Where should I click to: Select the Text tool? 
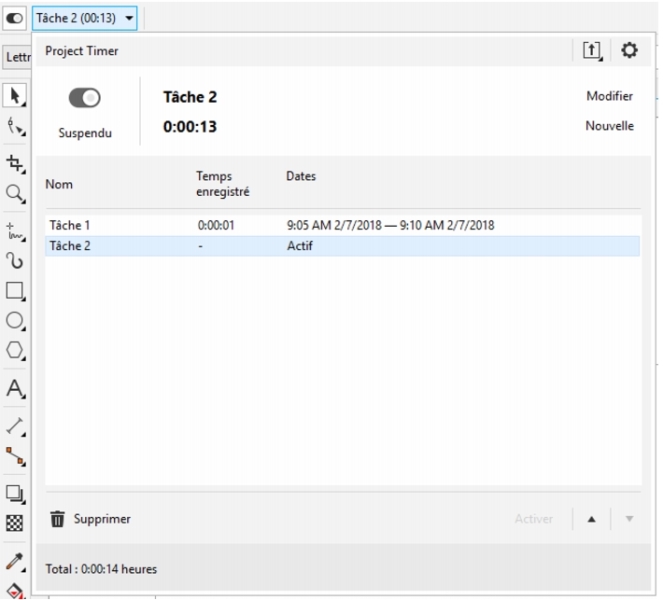click(14, 388)
